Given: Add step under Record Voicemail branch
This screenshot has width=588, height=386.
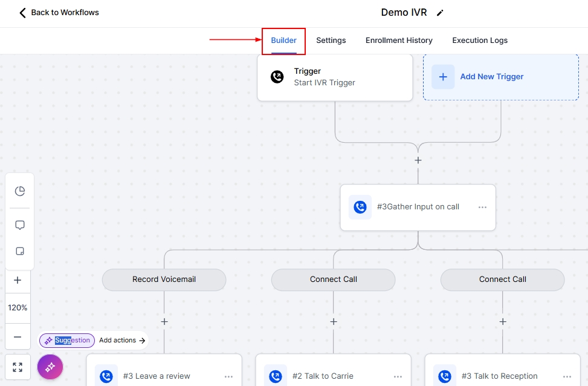Looking at the screenshot, I should coord(164,321).
